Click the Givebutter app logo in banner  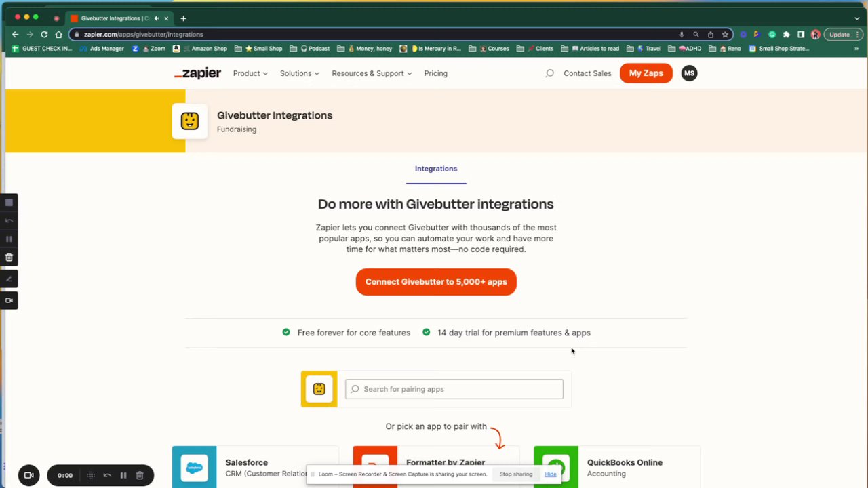click(190, 121)
